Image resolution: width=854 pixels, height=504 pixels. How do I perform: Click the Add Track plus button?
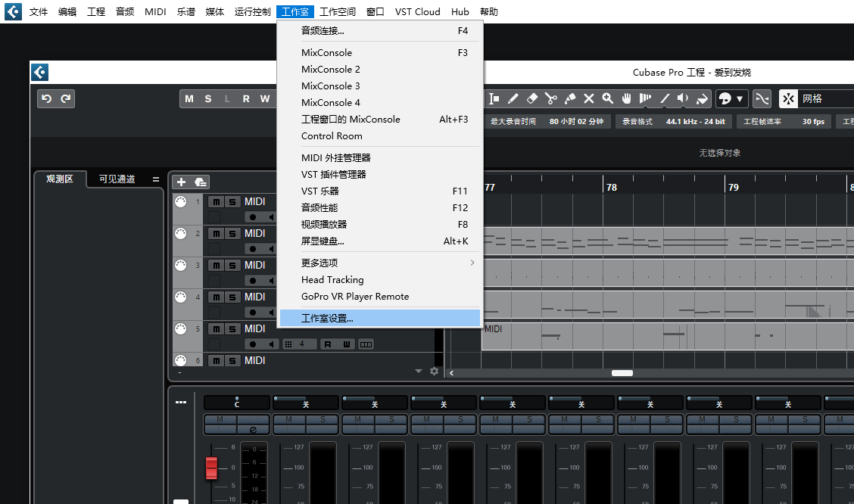[x=182, y=182]
